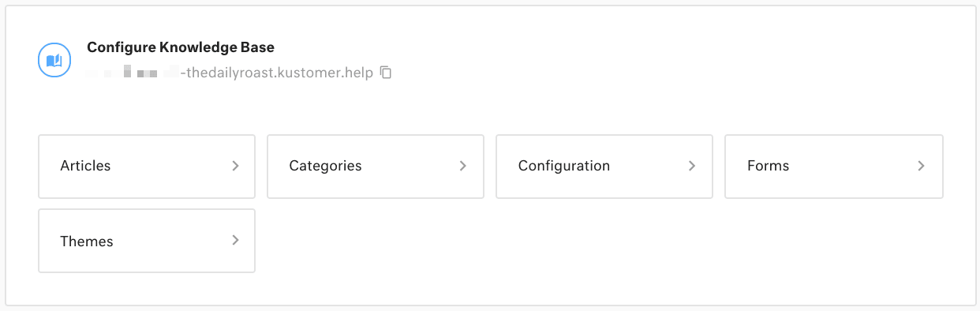
Task: Click the arrow on Configuration card
Action: (x=692, y=166)
